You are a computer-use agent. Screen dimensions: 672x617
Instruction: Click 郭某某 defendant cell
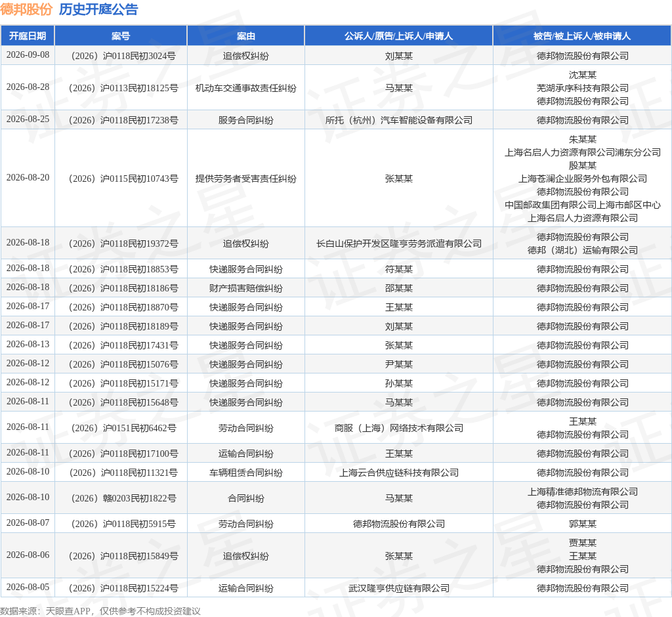[x=582, y=524]
